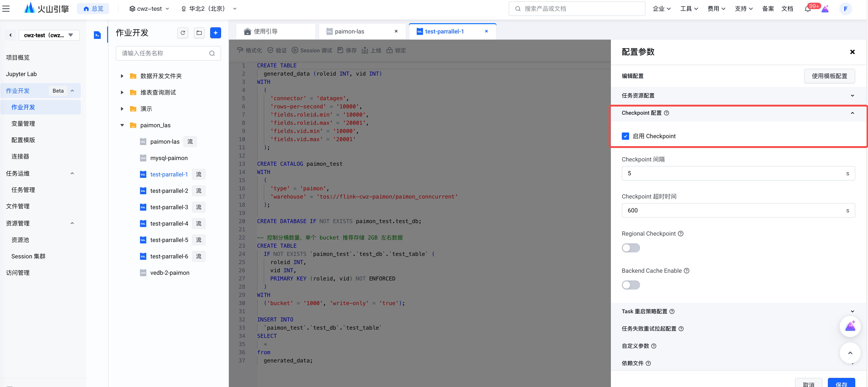Open the cwz-test project dropdown in header
Screen dimensions: 868x387
point(149,9)
